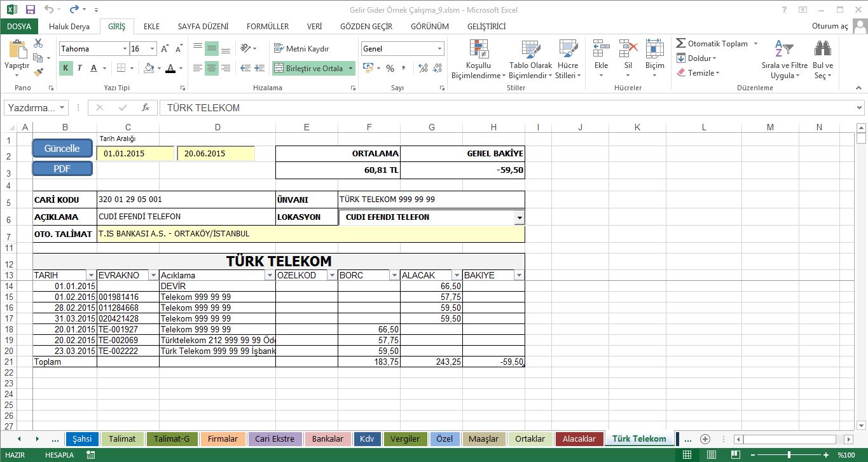Click the Cut scissors icon
Image resolution: width=868 pixels, height=462 pixels.
pyautogui.click(x=38, y=43)
